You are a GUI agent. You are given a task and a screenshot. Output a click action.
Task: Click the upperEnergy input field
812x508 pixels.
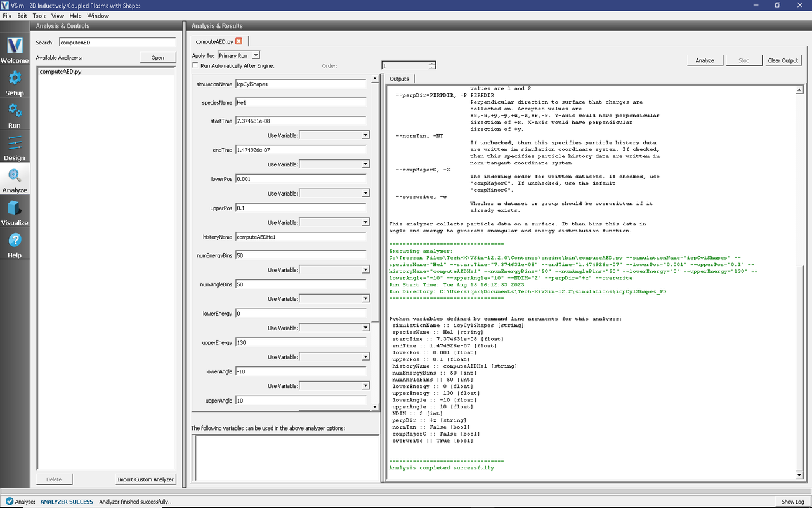coord(301,343)
